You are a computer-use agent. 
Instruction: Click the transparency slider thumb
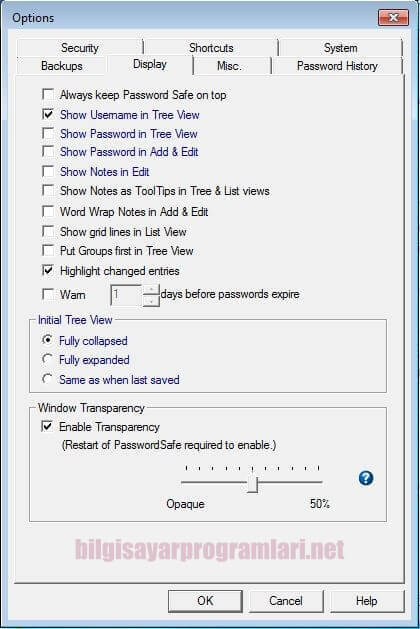pos(252,485)
